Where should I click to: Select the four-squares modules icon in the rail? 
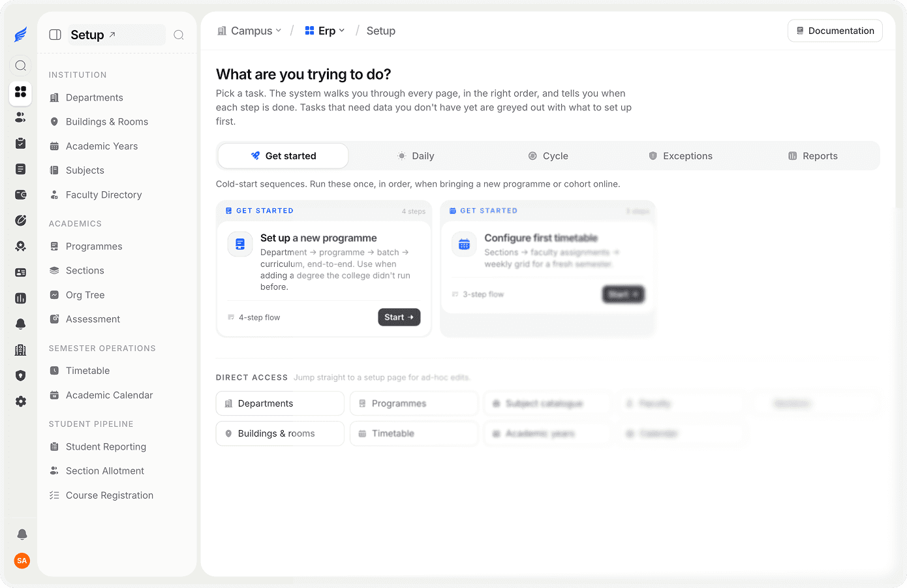coord(21,92)
